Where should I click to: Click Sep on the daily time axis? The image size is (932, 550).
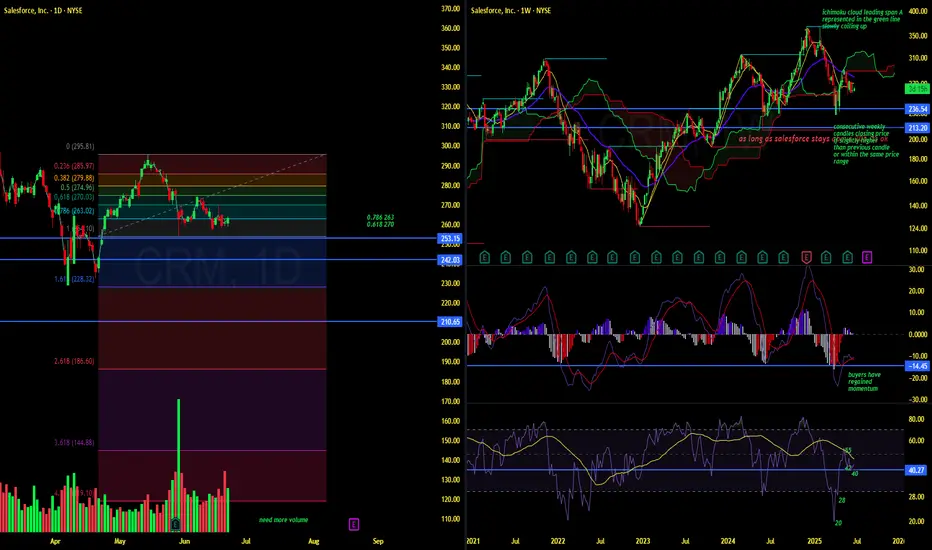pyautogui.click(x=378, y=541)
